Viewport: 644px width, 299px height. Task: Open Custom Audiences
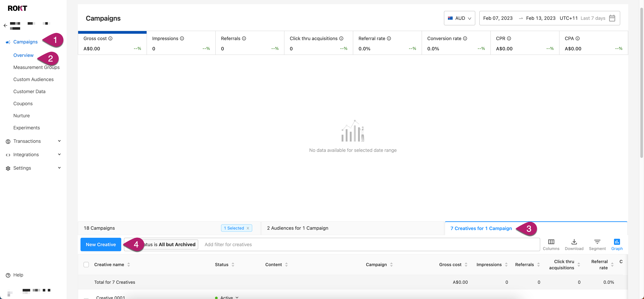click(33, 79)
